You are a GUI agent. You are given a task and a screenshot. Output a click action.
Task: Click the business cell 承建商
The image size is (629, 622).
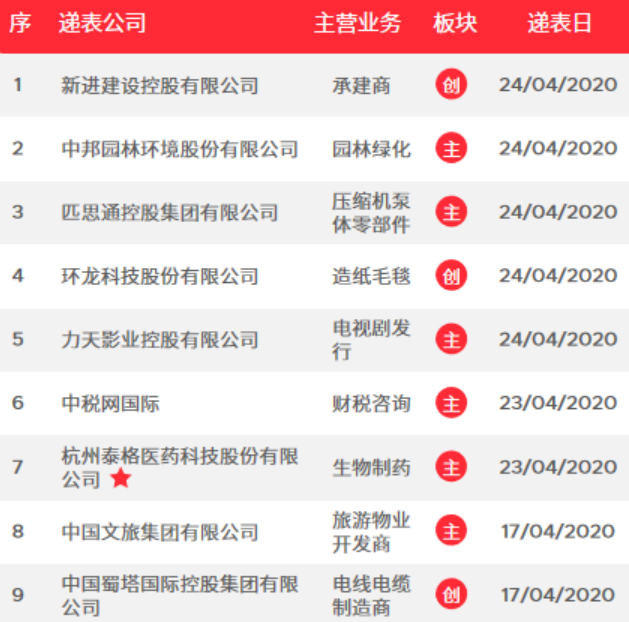pyautogui.click(x=361, y=85)
